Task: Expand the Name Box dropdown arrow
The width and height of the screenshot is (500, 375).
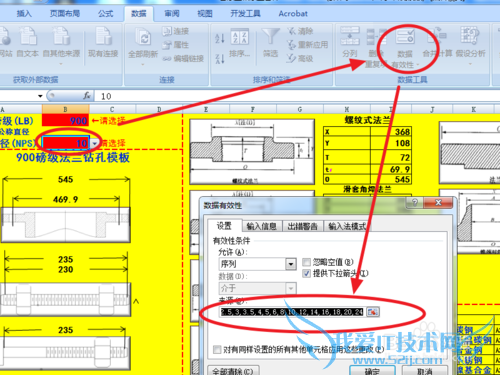Action: tap(40, 96)
